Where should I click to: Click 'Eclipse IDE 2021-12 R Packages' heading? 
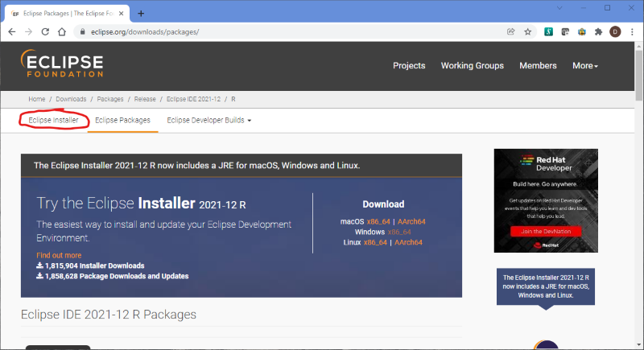point(109,315)
